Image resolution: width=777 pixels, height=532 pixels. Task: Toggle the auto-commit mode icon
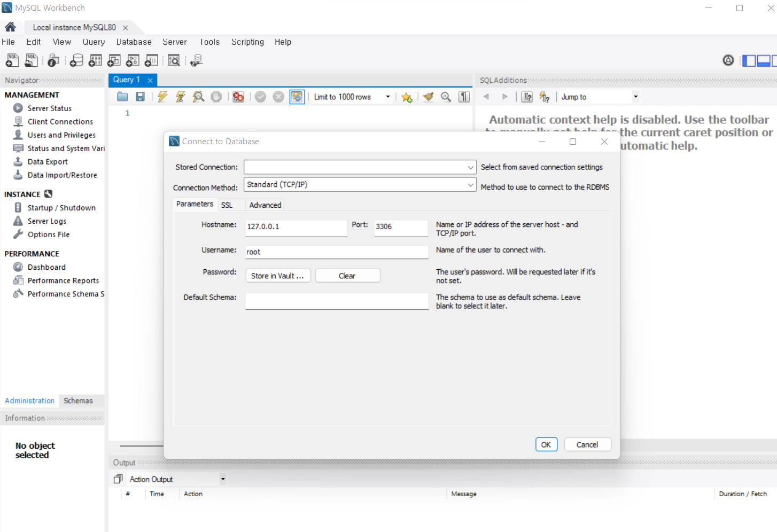tap(297, 97)
